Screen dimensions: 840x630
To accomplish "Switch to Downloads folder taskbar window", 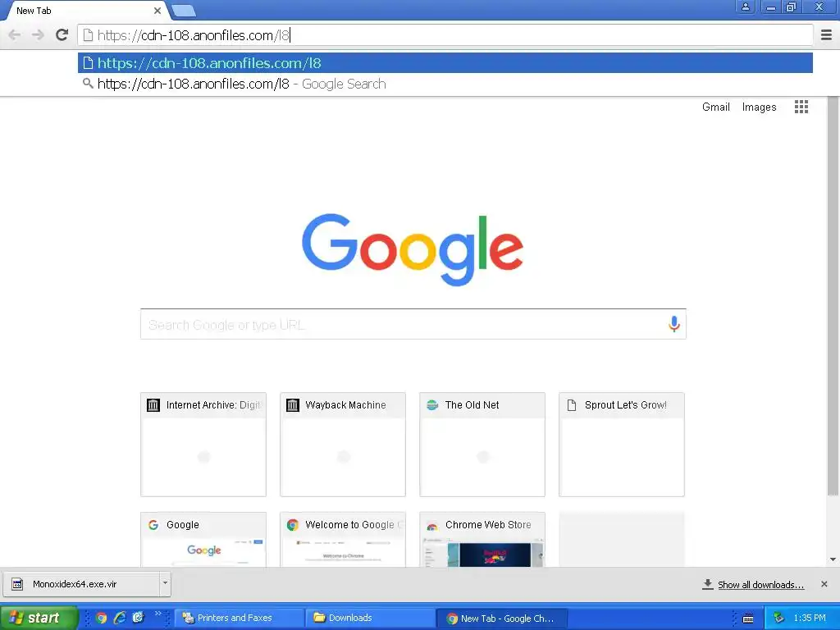I will click(370, 618).
